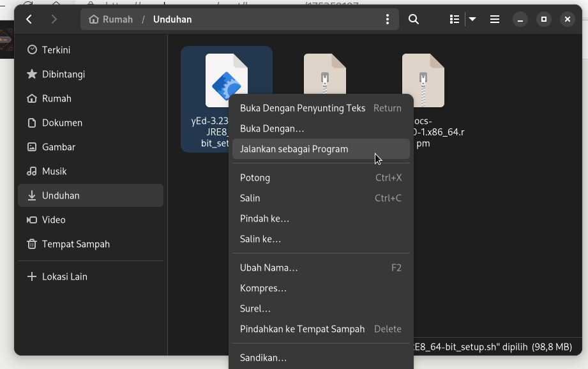
Task: Open the Buka Dengan… submenu dialog
Action: tap(272, 128)
